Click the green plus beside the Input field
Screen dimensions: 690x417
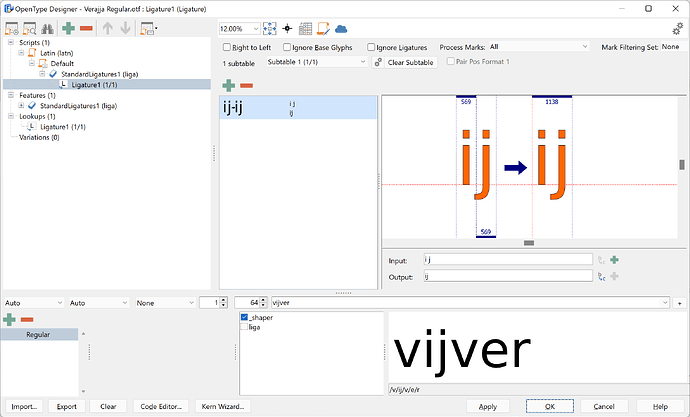point(614,260)
